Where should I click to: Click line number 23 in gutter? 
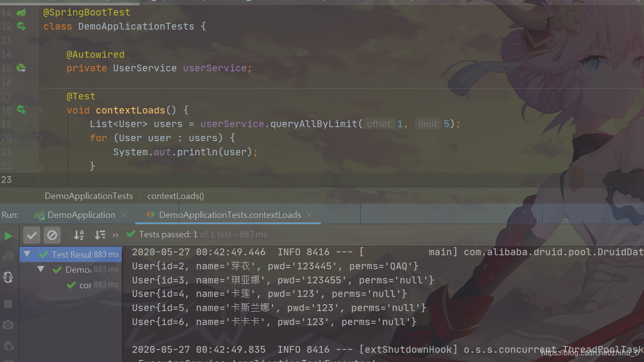[6, 180]
